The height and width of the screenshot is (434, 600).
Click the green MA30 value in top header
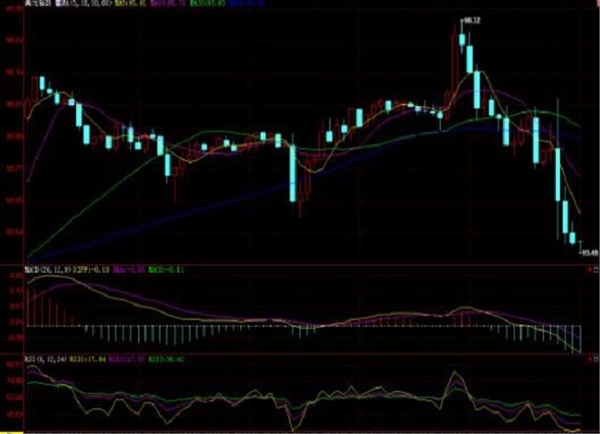tap(208, 3)
